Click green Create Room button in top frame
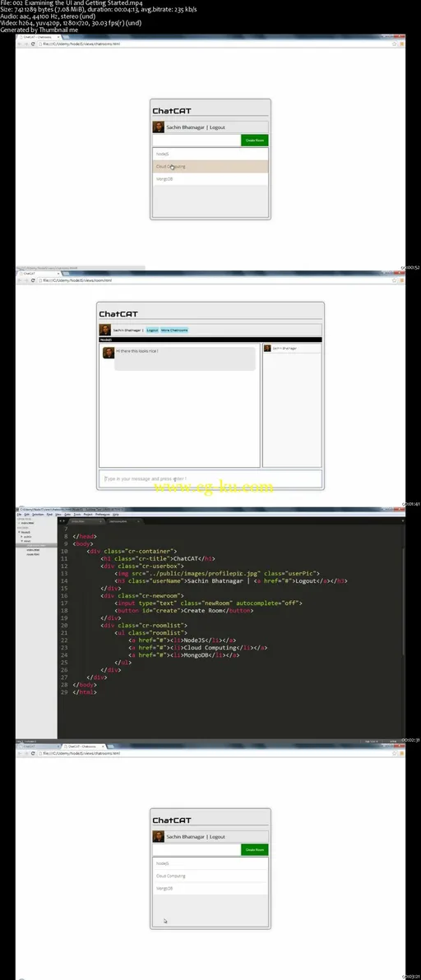The width and height of the screenshot is (421, 980). (255, 141)
